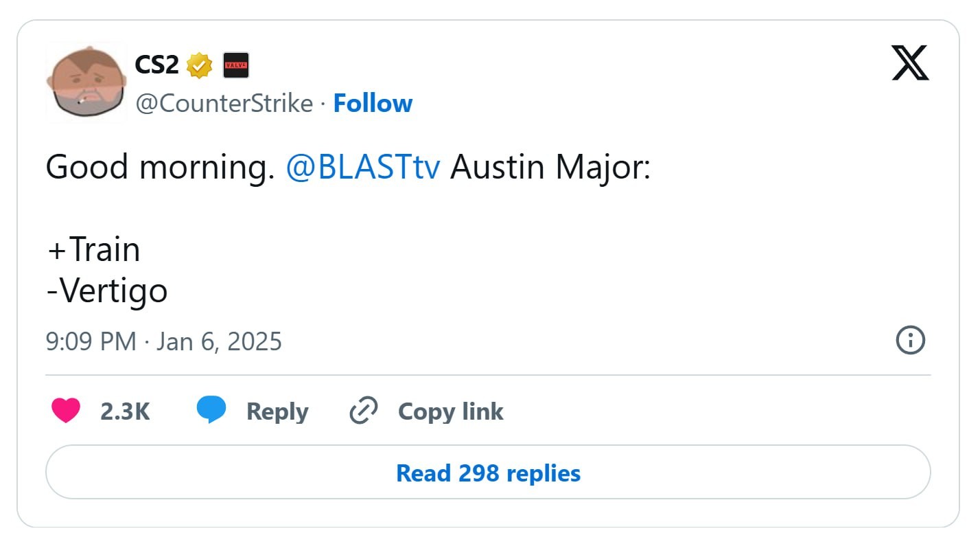Click the 2.3K likes count
The width and height of the screenshot is (980, 544).
(x=125, y=411)
